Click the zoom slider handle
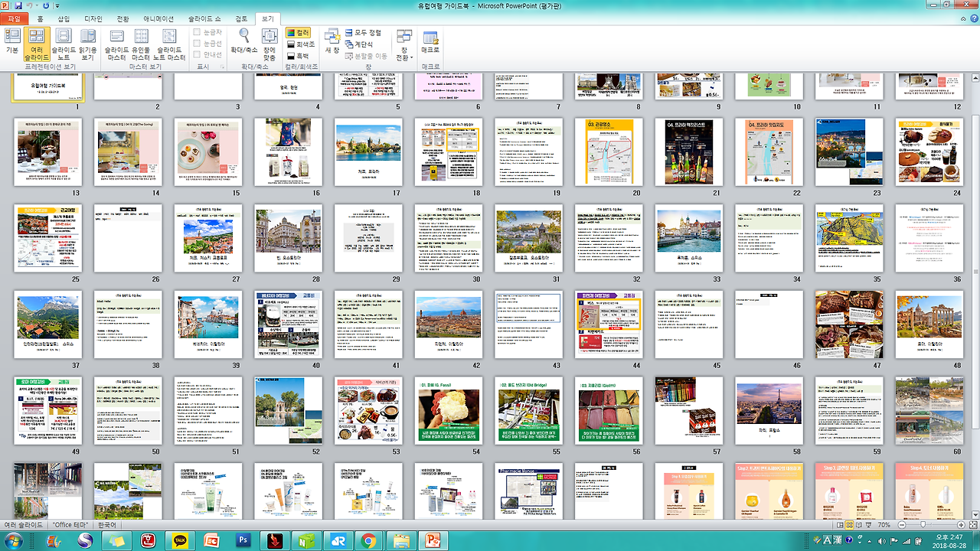Viewport: 980px width, 551px height. pos(924,526)
